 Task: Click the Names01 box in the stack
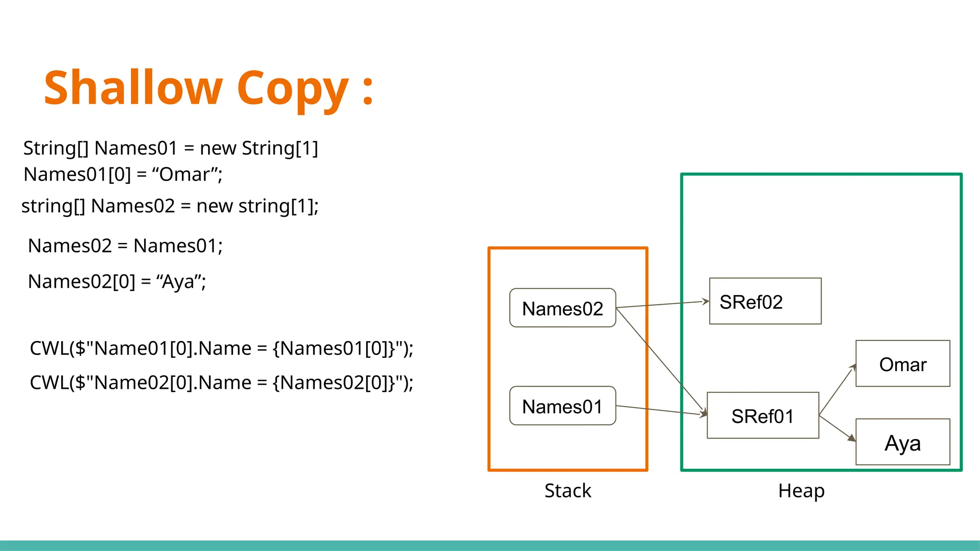(x=563, y=406)
